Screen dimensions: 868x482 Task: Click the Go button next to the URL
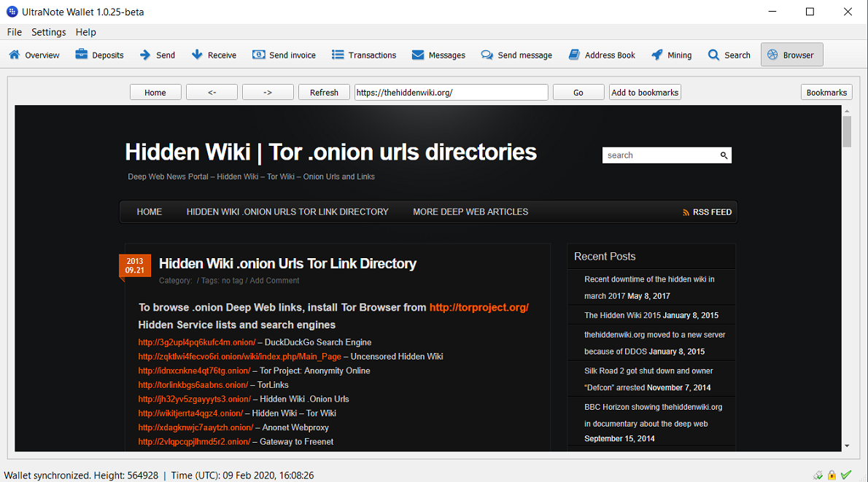(578, 93)
